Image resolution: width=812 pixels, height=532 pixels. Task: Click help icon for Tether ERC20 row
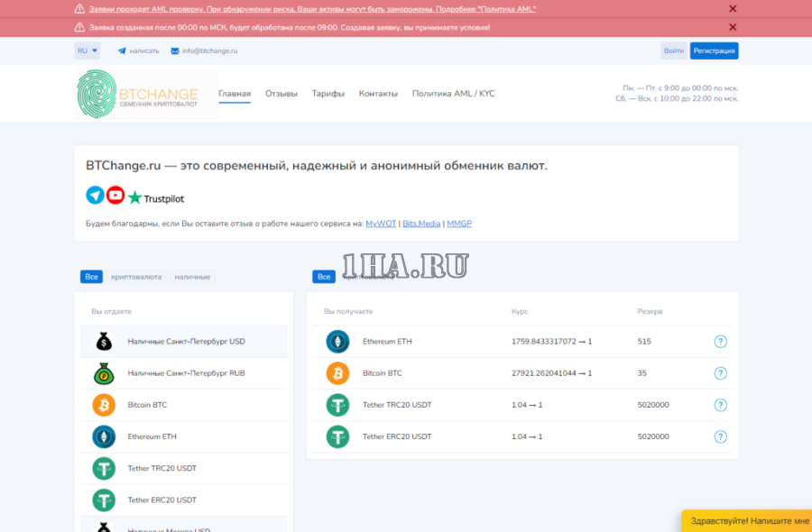point(720,436)
